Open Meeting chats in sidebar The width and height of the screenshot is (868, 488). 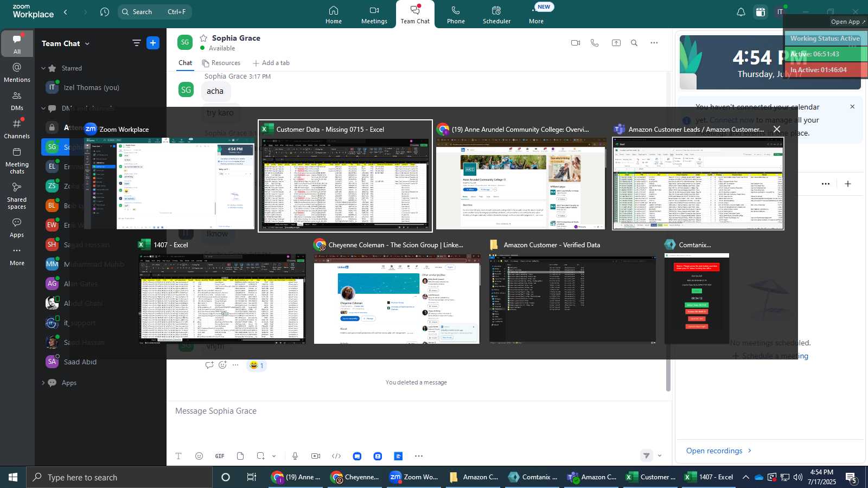click(x=17, y=160)
